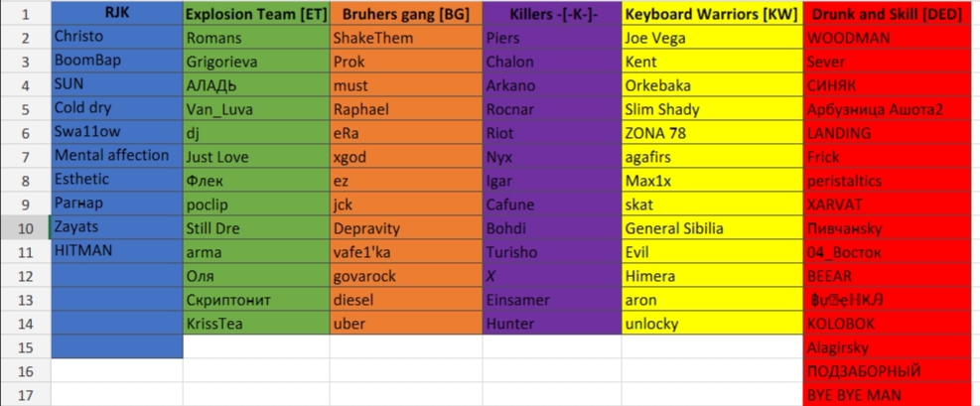Select the HITMAN cell
This screenshot has height=406, width=980.
click(x=116, y=251)
